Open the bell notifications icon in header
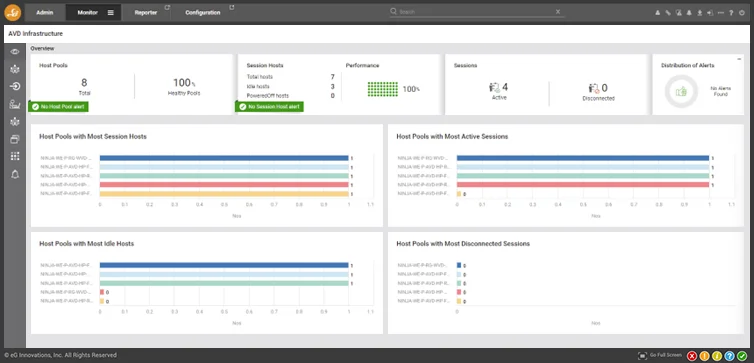The width and height of the screenshot is (754, 363). click(x=689, y=13)
